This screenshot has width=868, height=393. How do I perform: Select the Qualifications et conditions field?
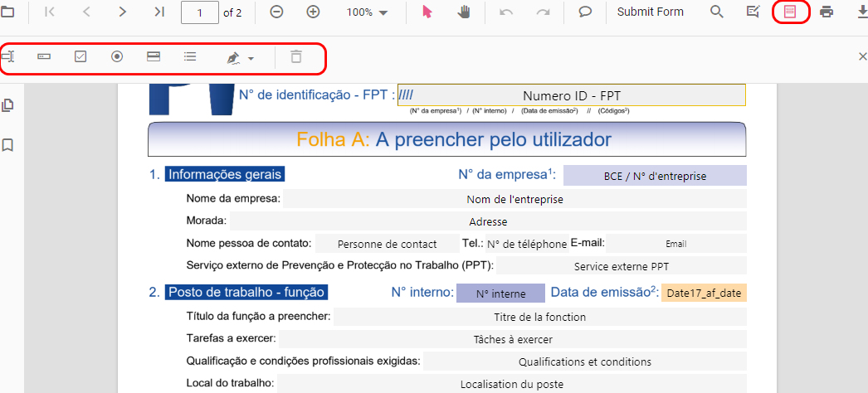pyautogui.click(x=584, y=361)
